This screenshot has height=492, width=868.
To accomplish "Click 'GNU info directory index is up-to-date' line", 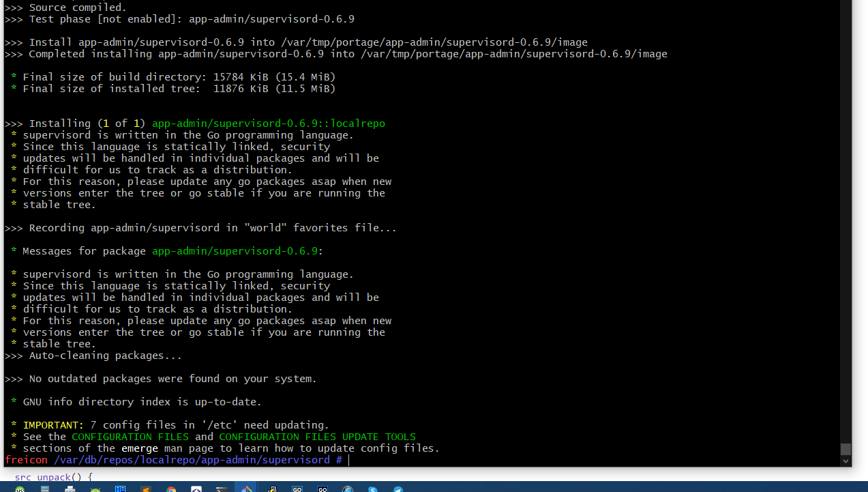I will pos(136,402).
